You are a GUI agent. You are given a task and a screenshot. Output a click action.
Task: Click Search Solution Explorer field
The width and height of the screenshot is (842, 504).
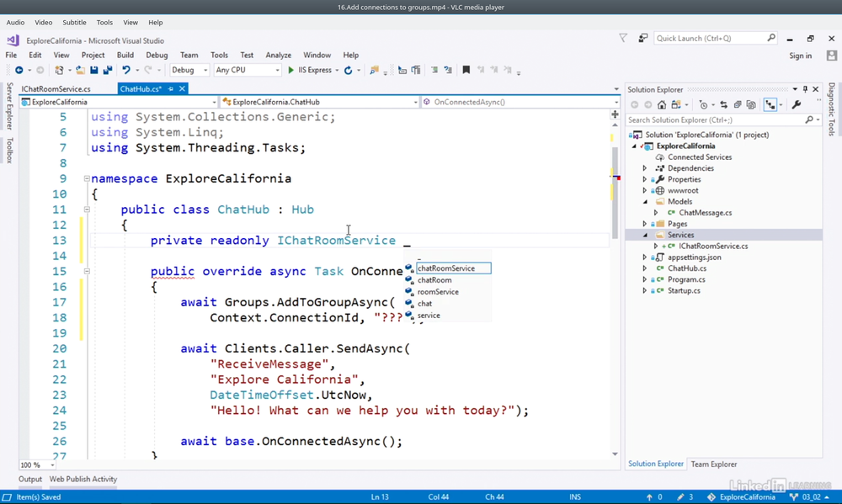[723, 120]
